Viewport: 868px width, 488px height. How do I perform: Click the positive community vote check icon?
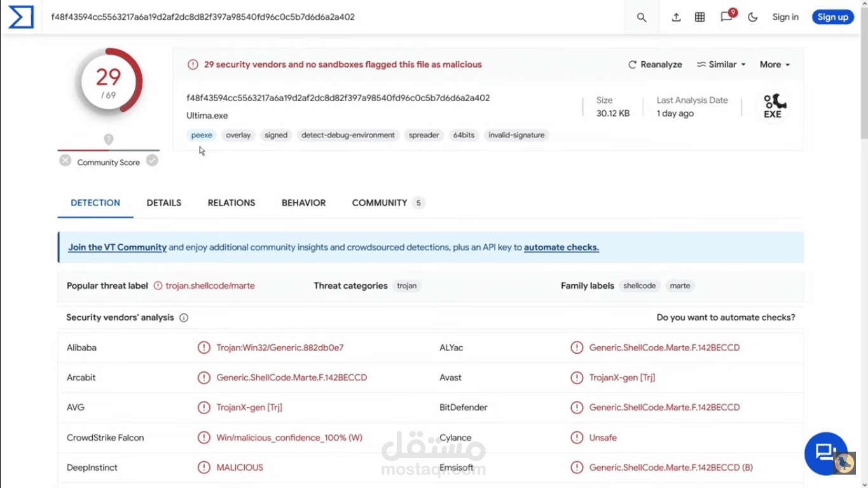coord(152,160)
